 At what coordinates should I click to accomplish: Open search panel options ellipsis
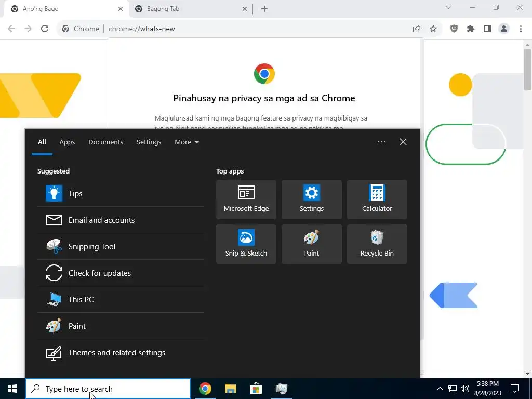381,142
